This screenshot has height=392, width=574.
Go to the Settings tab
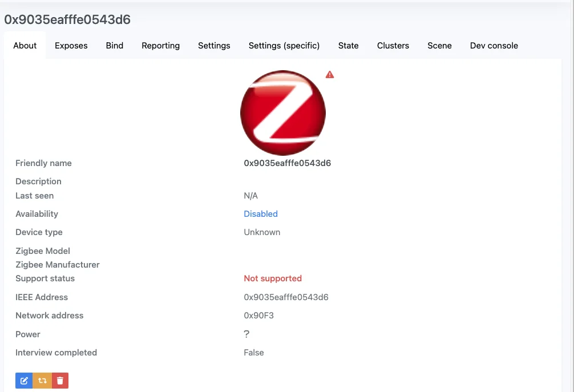214,46
